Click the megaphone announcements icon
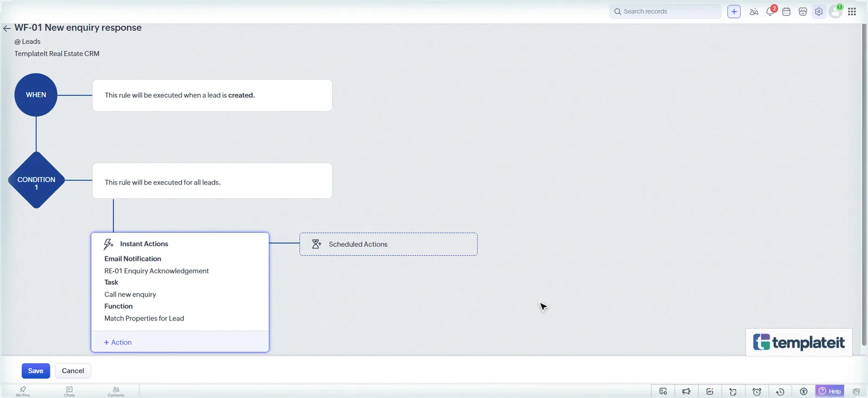This screenshot has height=398, width=868. pyautogui.click(x=686, y=391)
